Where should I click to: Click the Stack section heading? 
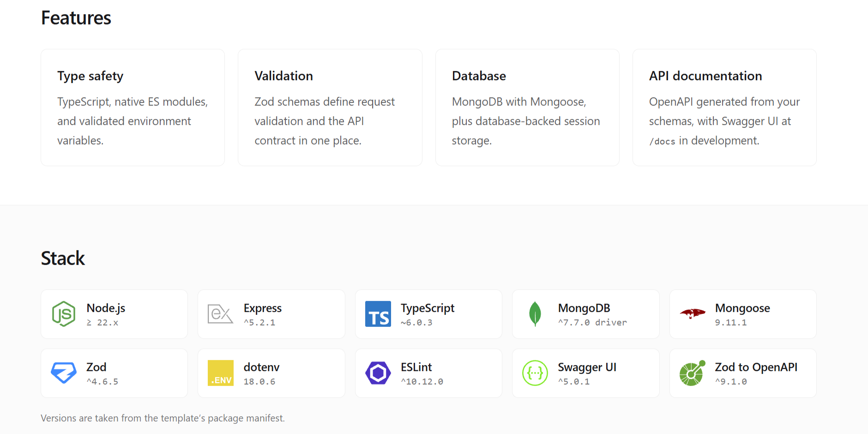(x=63, y=258)
